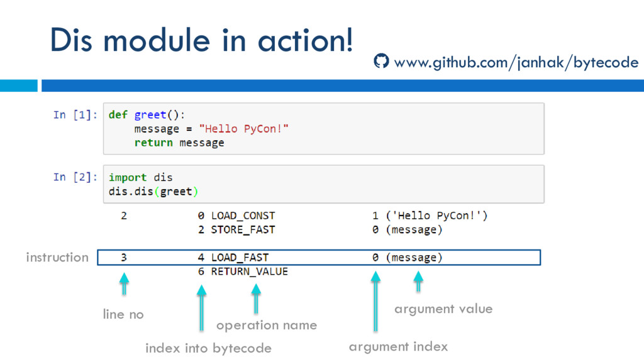Click the 'argument index' caption
The image size is (644, 362).
pyautogui.click(x=398, y=347)
